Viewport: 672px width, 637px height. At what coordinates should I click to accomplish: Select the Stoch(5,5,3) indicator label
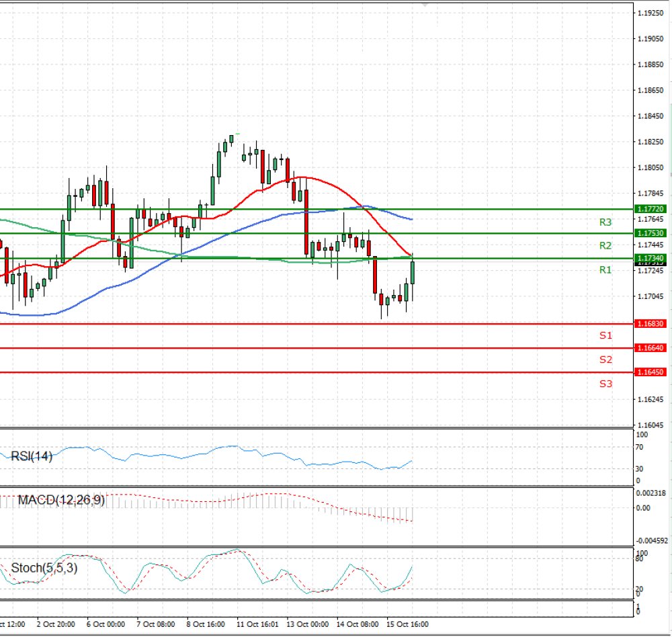tap(44, 568)
